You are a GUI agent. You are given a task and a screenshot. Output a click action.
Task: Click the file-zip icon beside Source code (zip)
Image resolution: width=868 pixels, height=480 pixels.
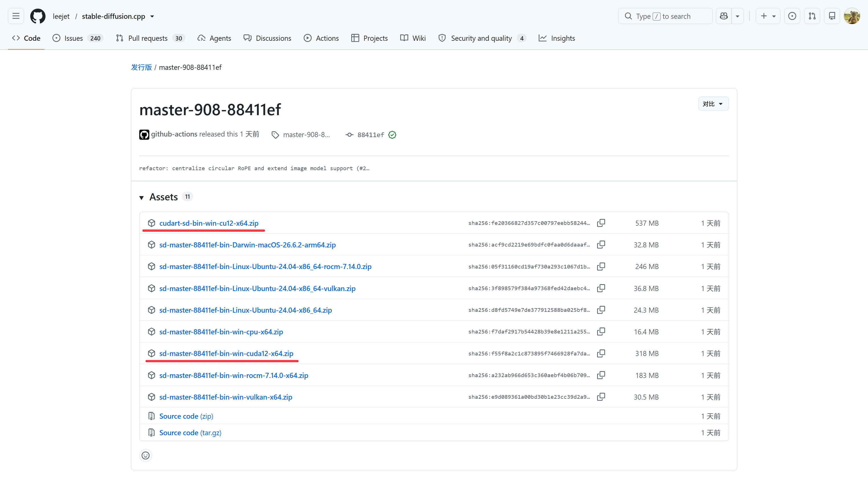(x=152, y=416)
